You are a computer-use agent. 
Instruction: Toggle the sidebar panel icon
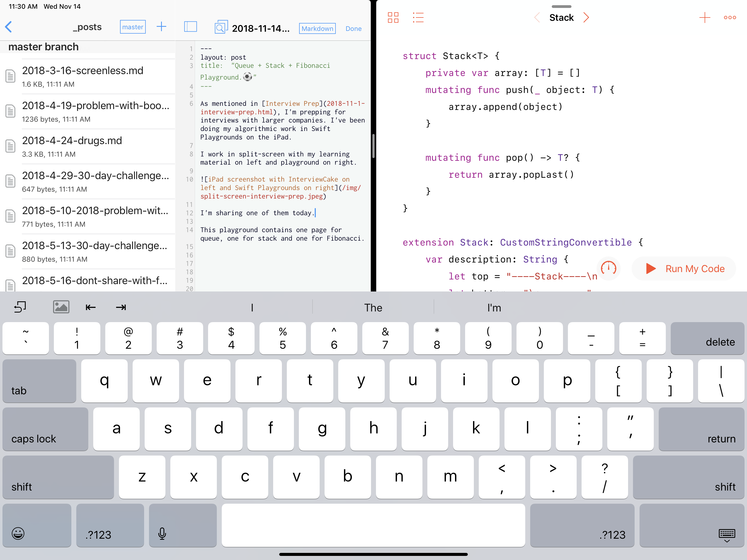(x=191, y=27)
